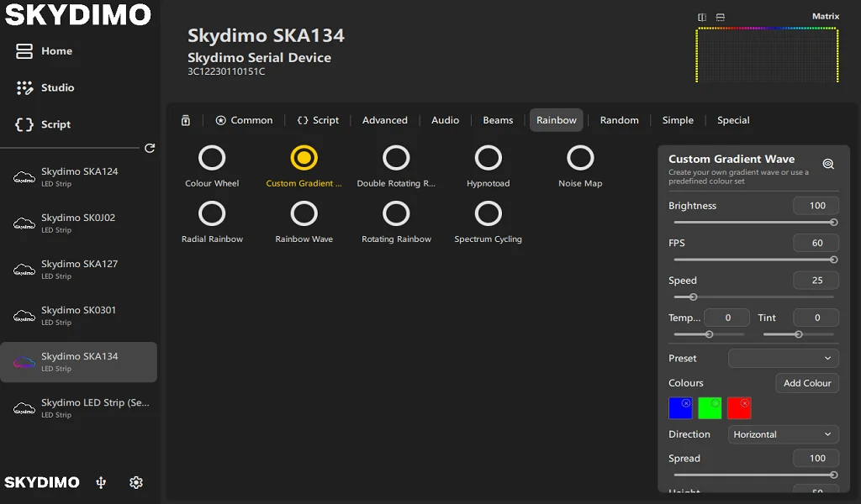This screenshot has height=504, width=861.
Task: Choose the Spectrum Cycling effect
Action: 488,214
